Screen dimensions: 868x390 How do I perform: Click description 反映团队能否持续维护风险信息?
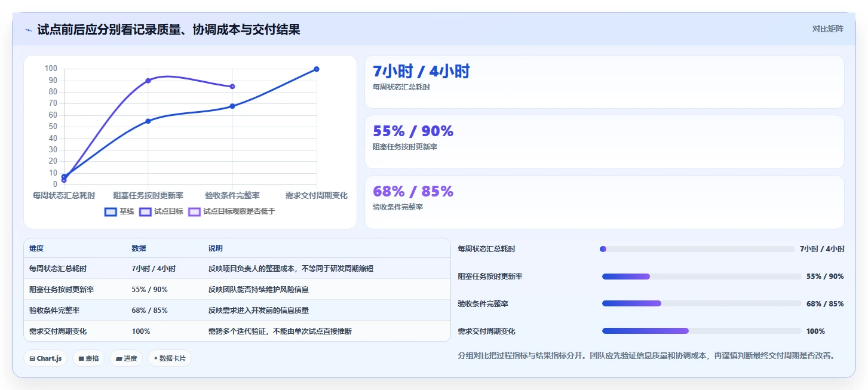pyautogui.click(x=259, y=290)
